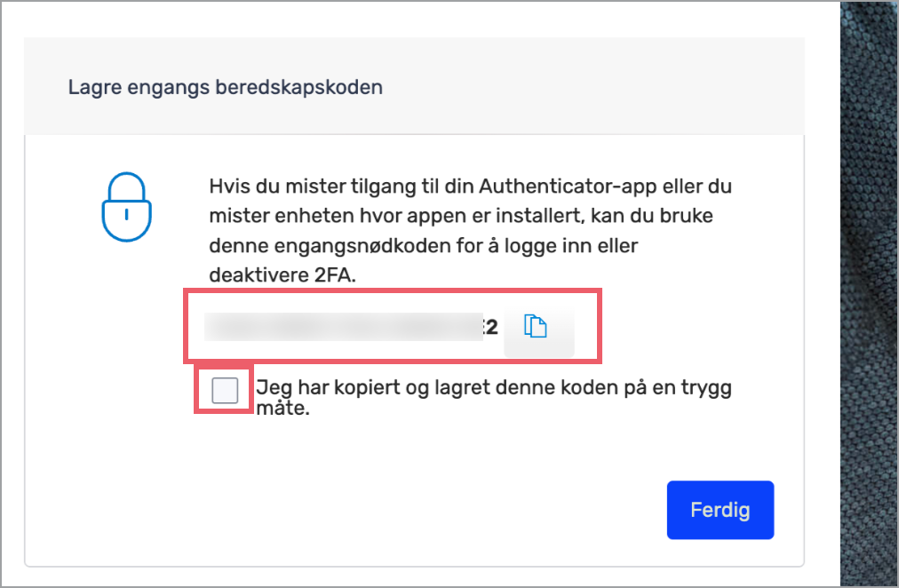Copy the emergency backup code using the copy icon

tap(537, 328)
